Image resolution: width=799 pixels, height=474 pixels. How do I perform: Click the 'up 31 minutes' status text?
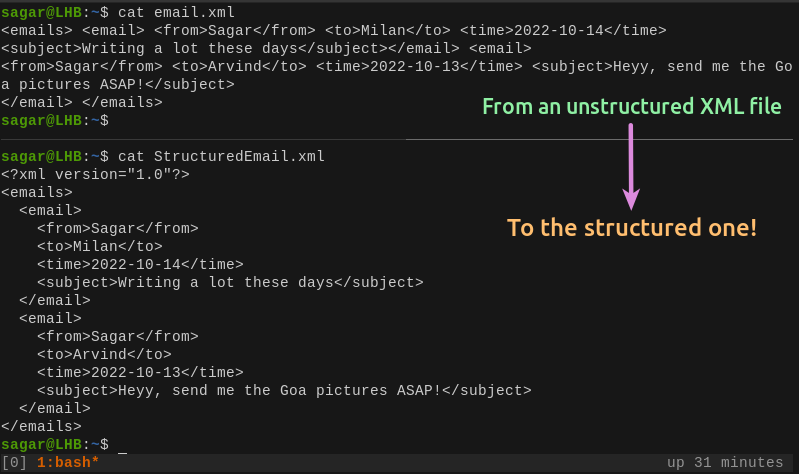[725, 462]
